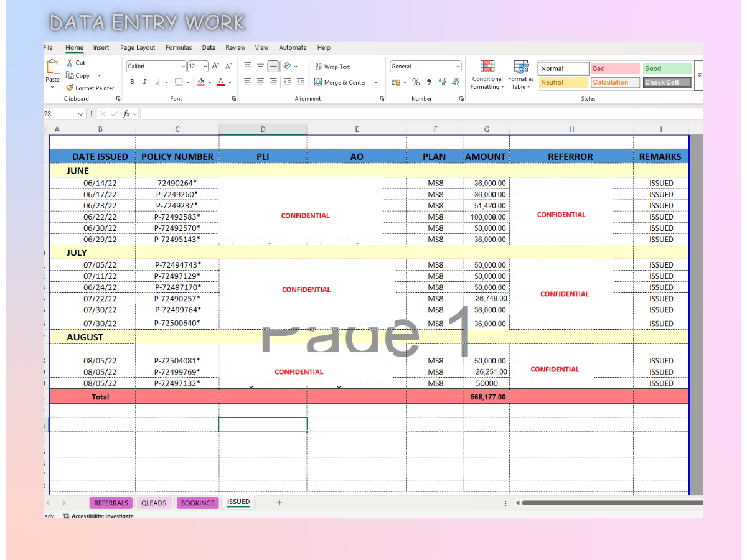Apply the borders icon
Screen dimensions: 747x560
(x=179, y=82)
